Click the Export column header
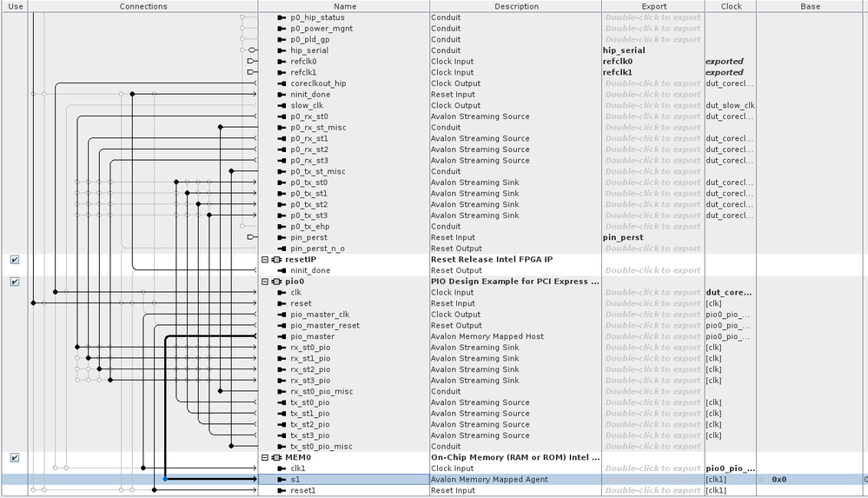868x498 pixels. point(653,6)
